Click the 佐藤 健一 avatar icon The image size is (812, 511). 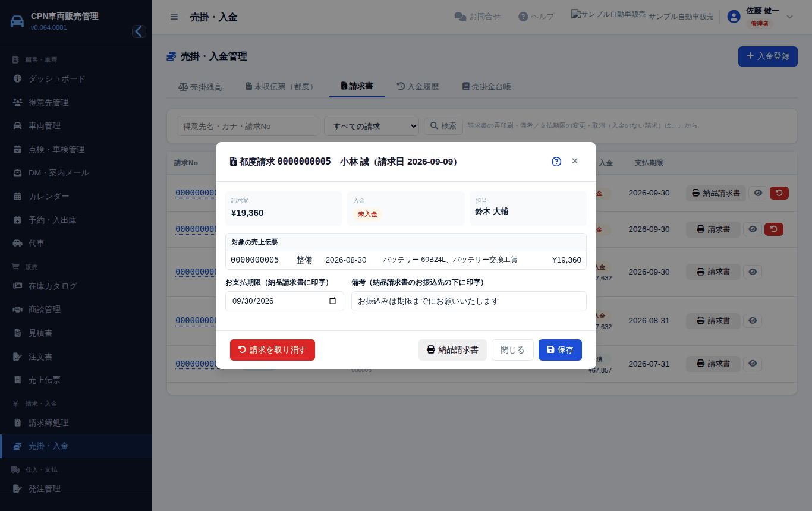734,17
